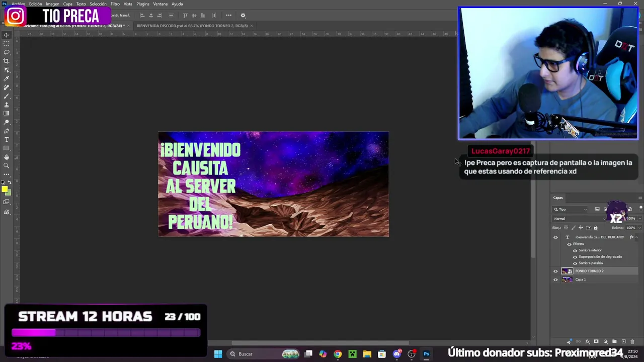The height and width of the screenshot is (362, 644).
Task: Swap foreground and background colors
Action: point(9,182)
